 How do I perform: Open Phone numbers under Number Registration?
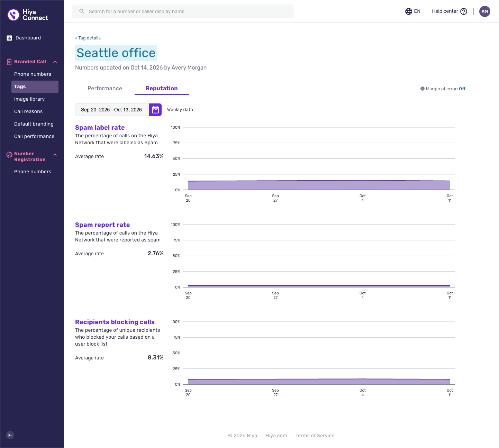coord(33,172)
